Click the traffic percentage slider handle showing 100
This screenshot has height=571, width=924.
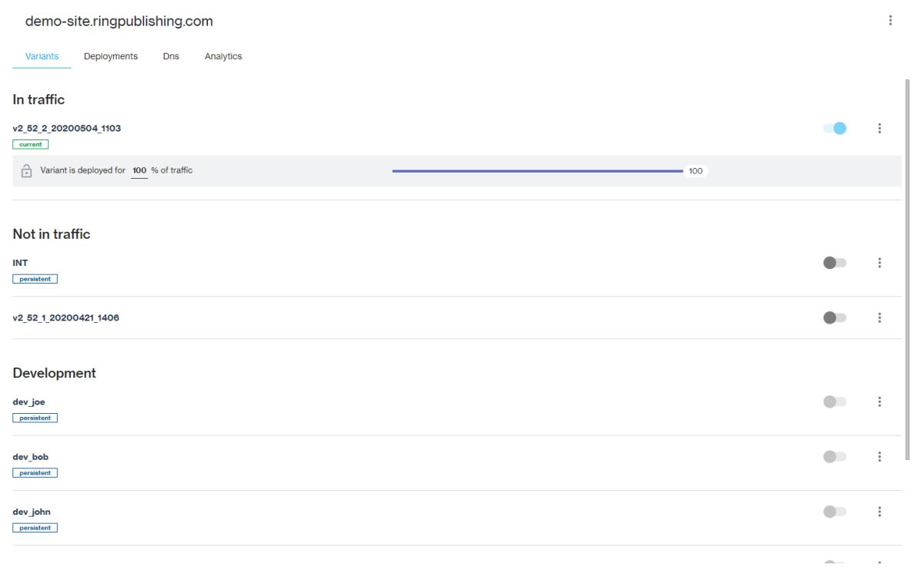pyautogui.click(x=695, y=171)
